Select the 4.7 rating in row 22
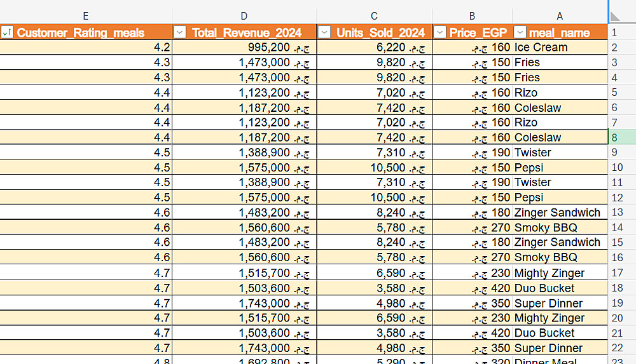Screen dimensions: 636x364 [86, 347]
